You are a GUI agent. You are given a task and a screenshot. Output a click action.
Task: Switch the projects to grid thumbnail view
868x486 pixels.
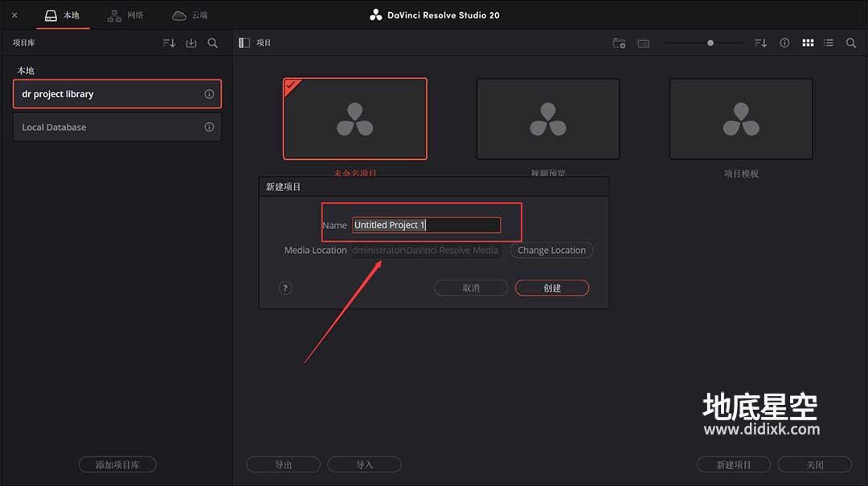click(x=809, y=43)
